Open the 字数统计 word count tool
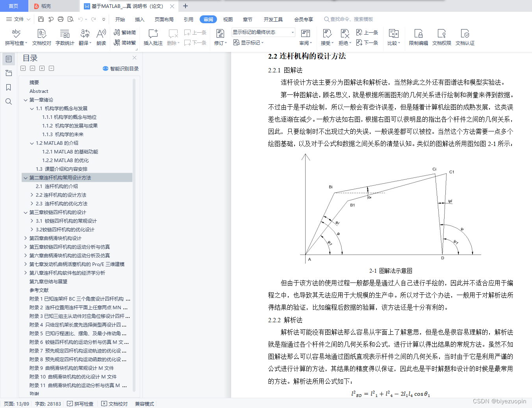This screenshot has height=408, width=532. click(x=65, y=37)
